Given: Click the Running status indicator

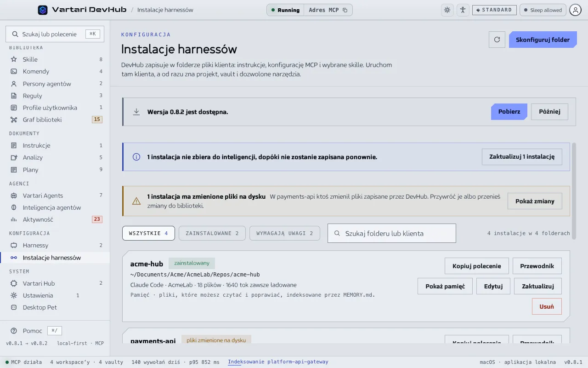Looking at the screenshot, I should 285,10.
